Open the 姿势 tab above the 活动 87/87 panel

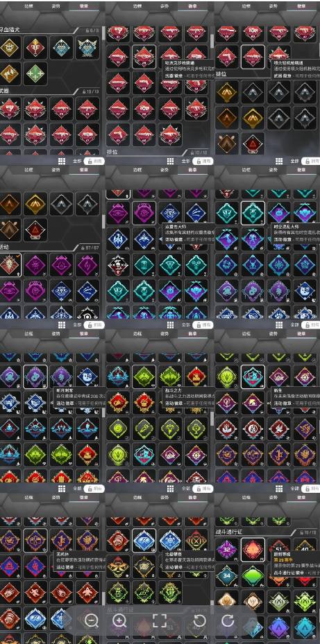coord(55,170)
